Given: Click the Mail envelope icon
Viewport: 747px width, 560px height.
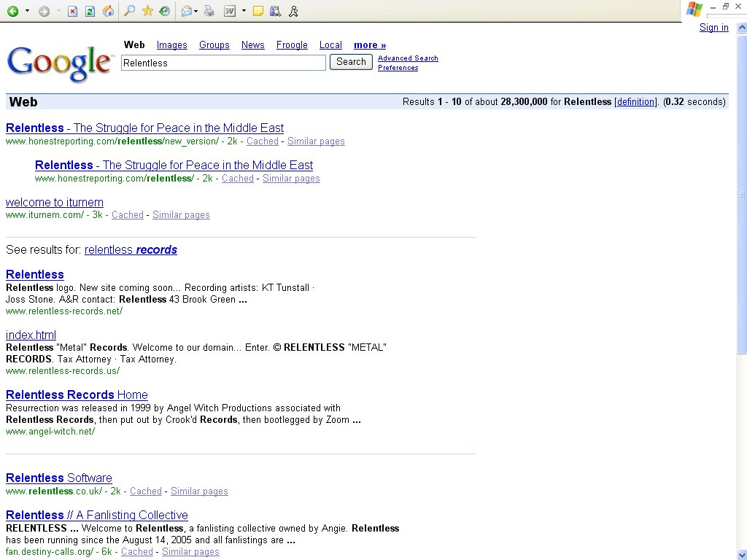Looking at the screenshot, I should pos(186,11).
